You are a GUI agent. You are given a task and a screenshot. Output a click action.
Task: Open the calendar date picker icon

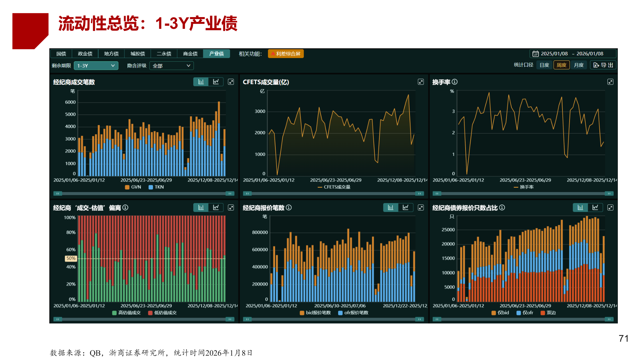[536, 53]
